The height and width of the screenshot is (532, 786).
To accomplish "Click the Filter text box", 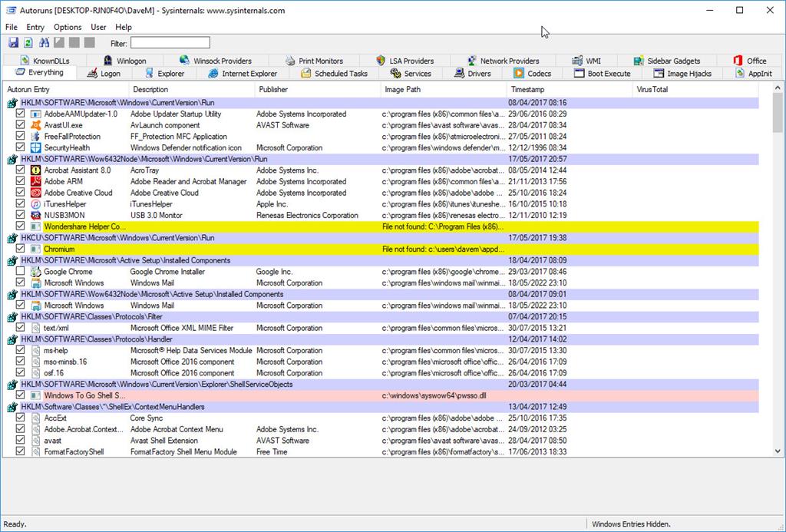I will pos(170,43).
